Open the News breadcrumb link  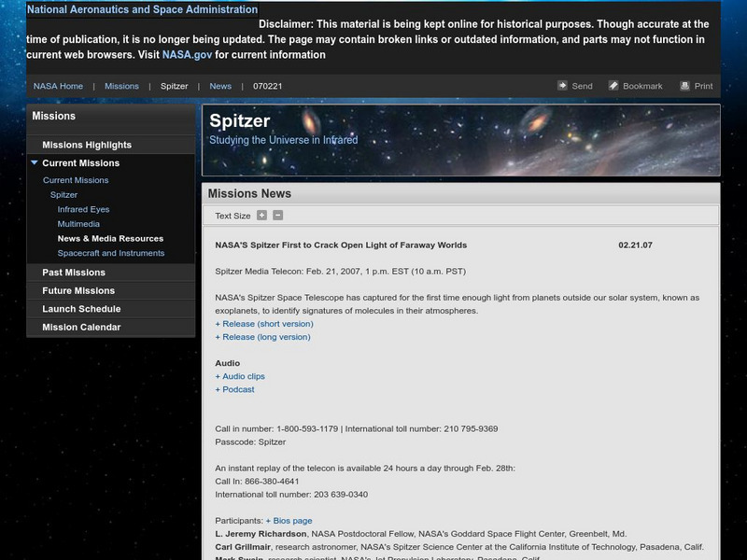click(220, 86)
